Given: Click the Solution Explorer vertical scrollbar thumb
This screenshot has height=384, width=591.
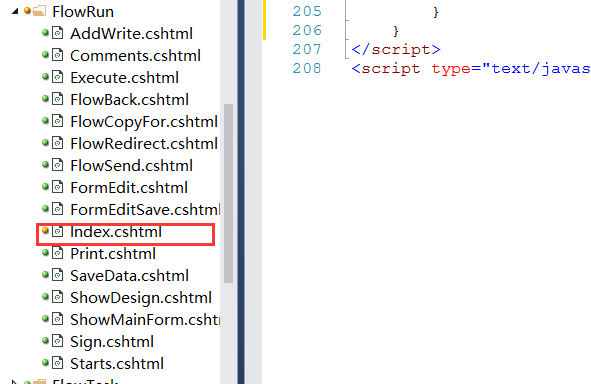Looking at the screenshot, I should tap(228, 193).
